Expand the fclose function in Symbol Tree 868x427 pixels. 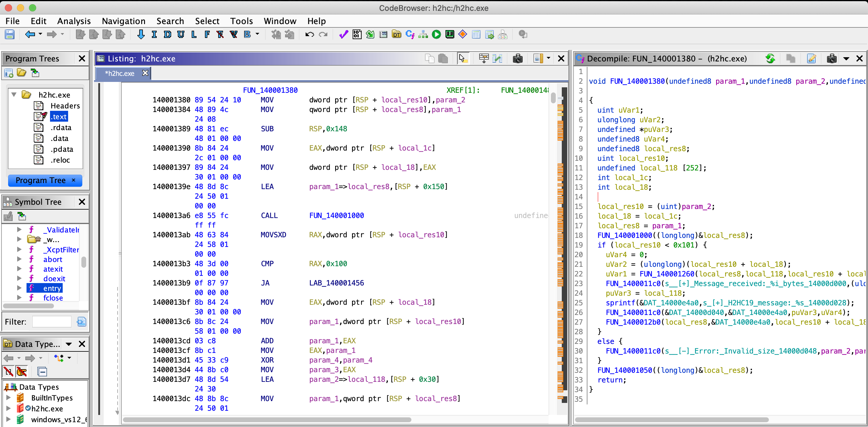click(x=19, y=297)
